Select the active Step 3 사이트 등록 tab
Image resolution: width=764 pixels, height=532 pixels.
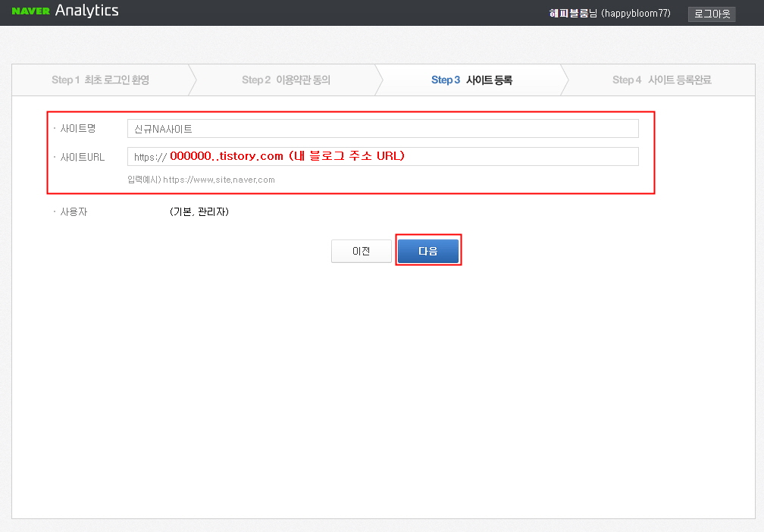click(471, 80)
